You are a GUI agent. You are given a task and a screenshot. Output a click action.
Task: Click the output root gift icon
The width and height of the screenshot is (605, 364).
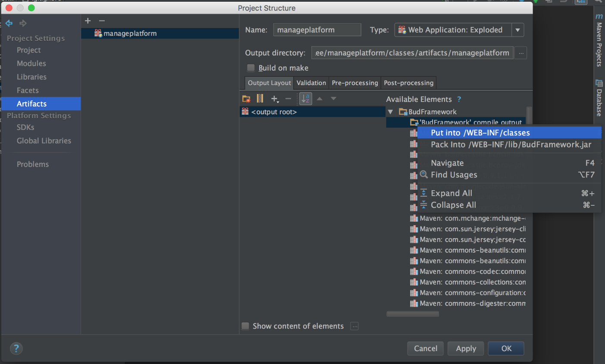tap(245, 111)
